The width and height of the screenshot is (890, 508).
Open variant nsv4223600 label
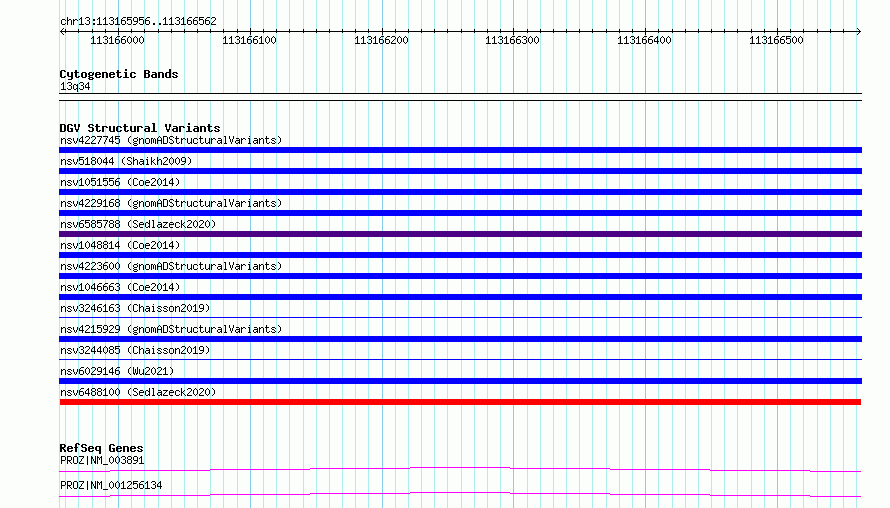point(171,266)
